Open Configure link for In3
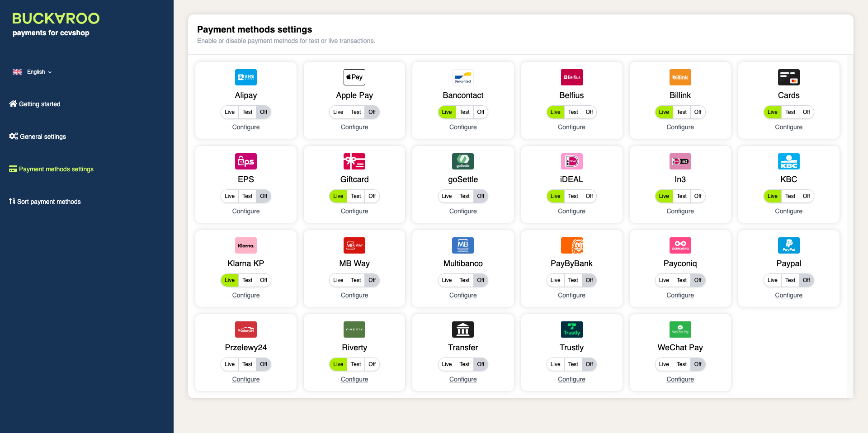 point(680,211)
